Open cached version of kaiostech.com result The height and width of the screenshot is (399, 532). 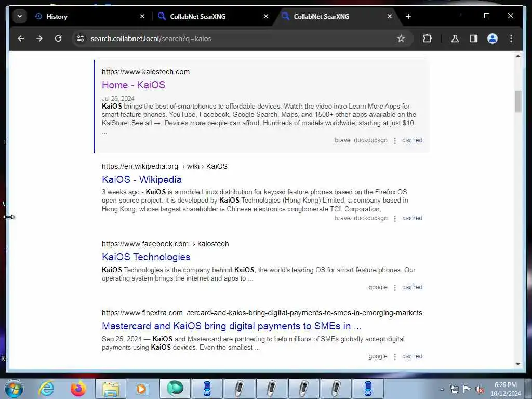point(412,140)
